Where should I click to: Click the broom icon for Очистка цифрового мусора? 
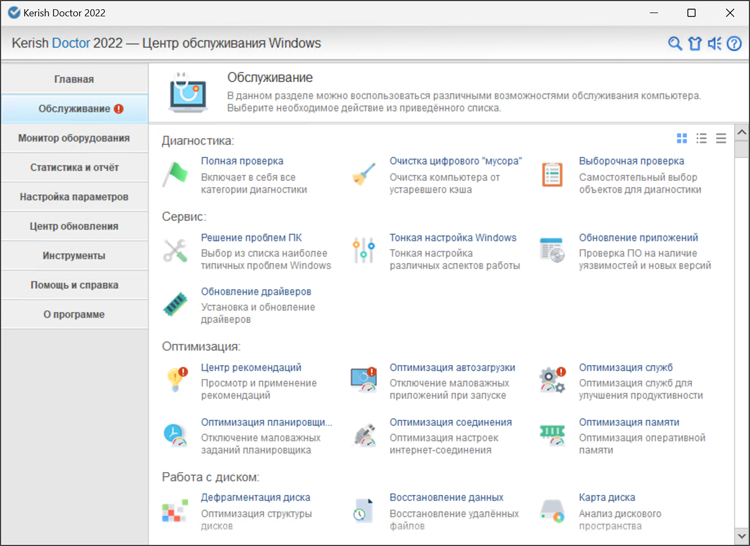click(363, 174)
